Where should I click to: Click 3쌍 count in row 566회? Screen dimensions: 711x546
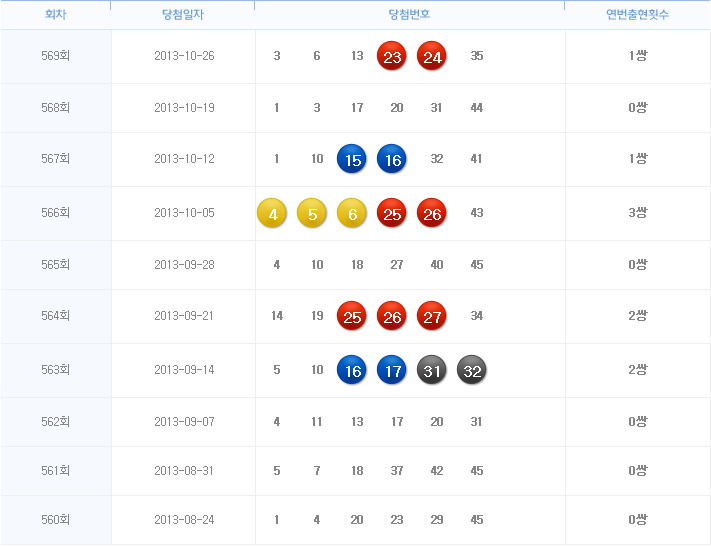638,213
